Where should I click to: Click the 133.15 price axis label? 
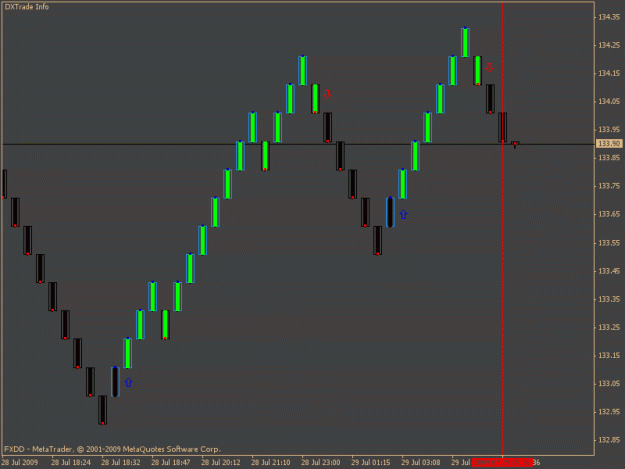click(x=609, y=355)
